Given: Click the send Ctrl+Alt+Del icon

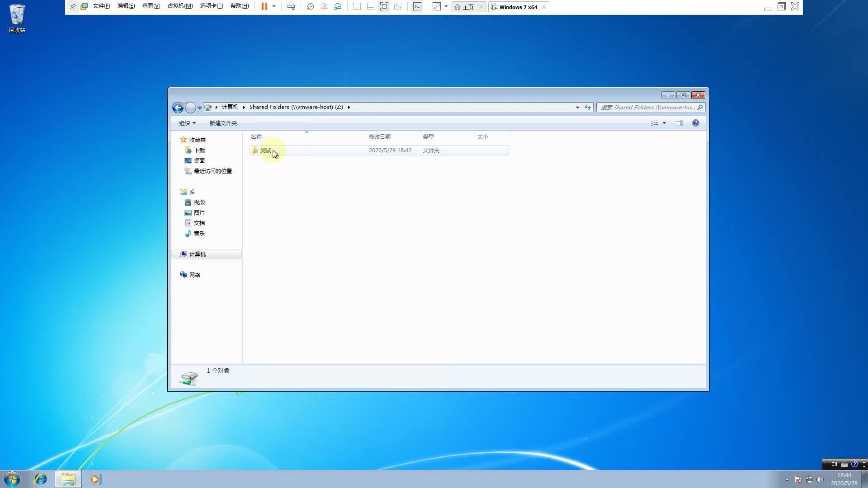Looking at the screenshot, I should click(x=291, y=7).
